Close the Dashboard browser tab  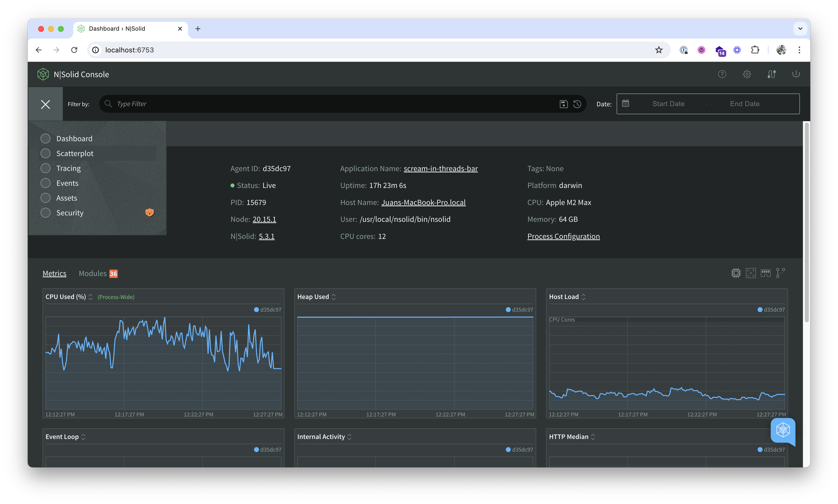coord(180,29)
